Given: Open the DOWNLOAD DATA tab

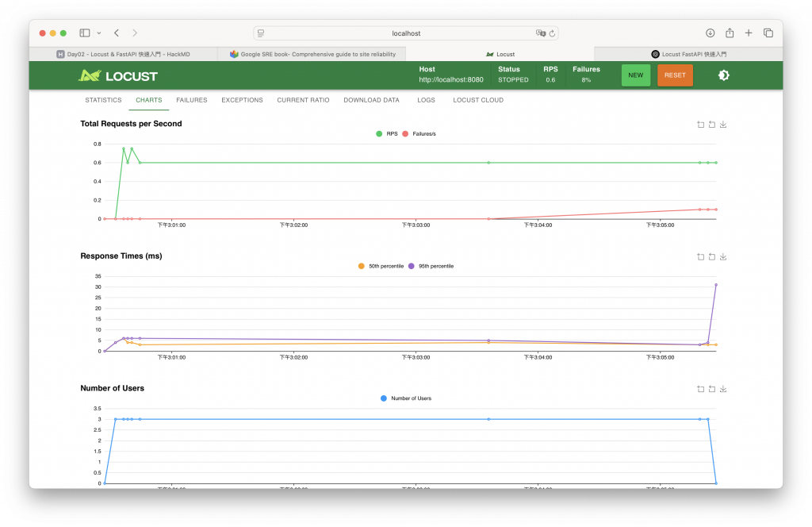Looking at the screenshot, I should (371, 100).
